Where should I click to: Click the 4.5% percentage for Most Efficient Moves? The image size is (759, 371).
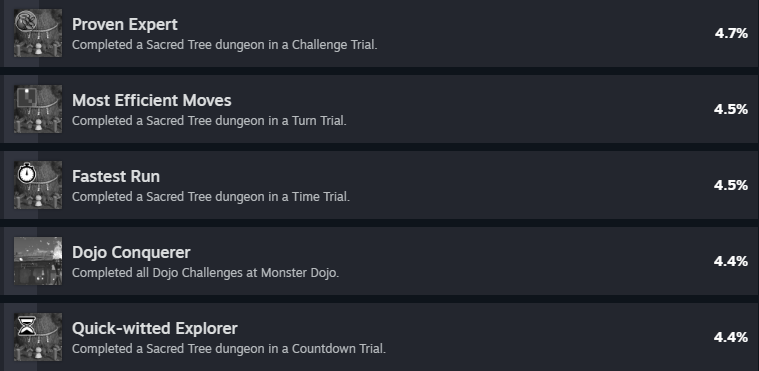click(x=731, y=109)
